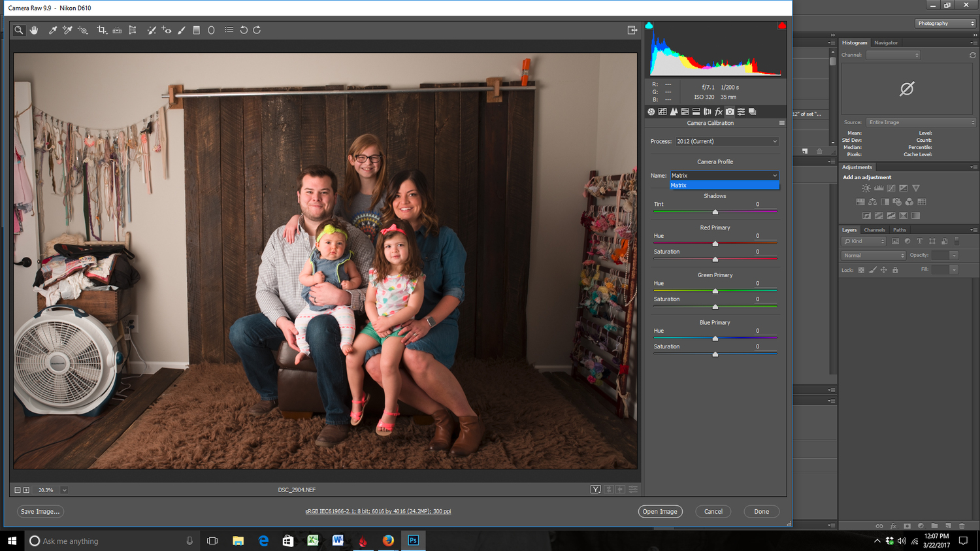Open the Basic panel tab icon
This screenshot has height=551, width=980.
point(651,112)
